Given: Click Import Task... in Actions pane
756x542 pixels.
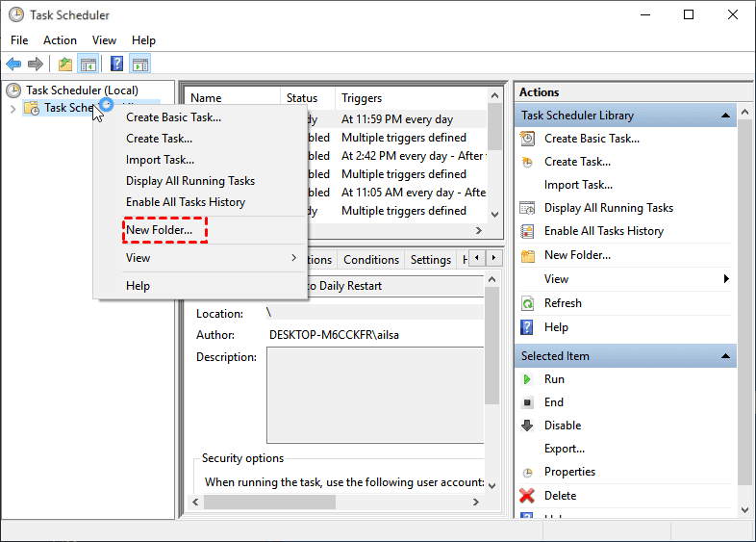Looking at the screenshot, I should click(x=578, y=185).
